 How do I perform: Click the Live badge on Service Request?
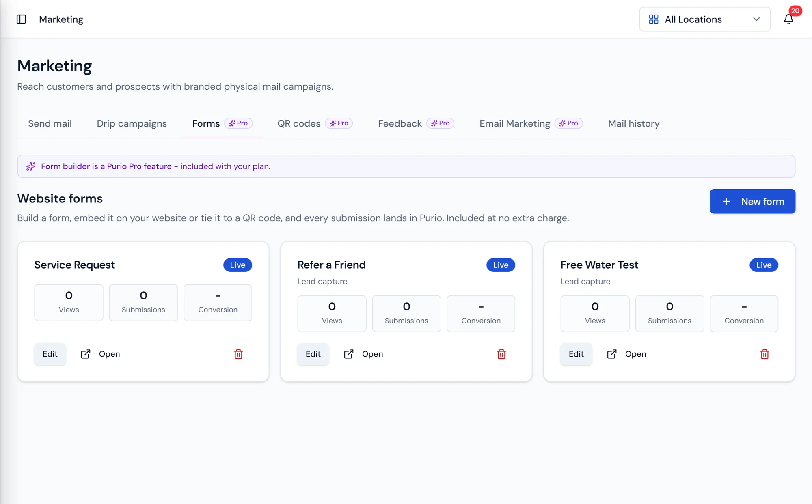tap(238, 265)
